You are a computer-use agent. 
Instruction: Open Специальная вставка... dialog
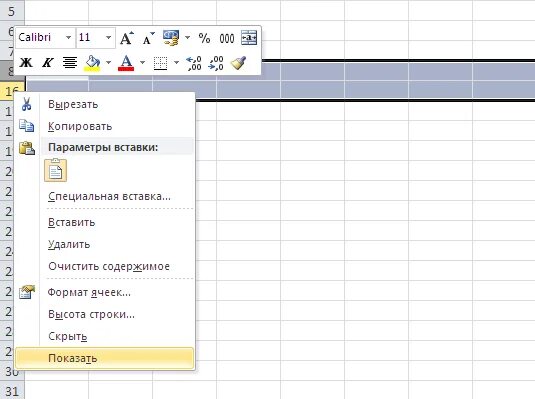coord(105,196)
